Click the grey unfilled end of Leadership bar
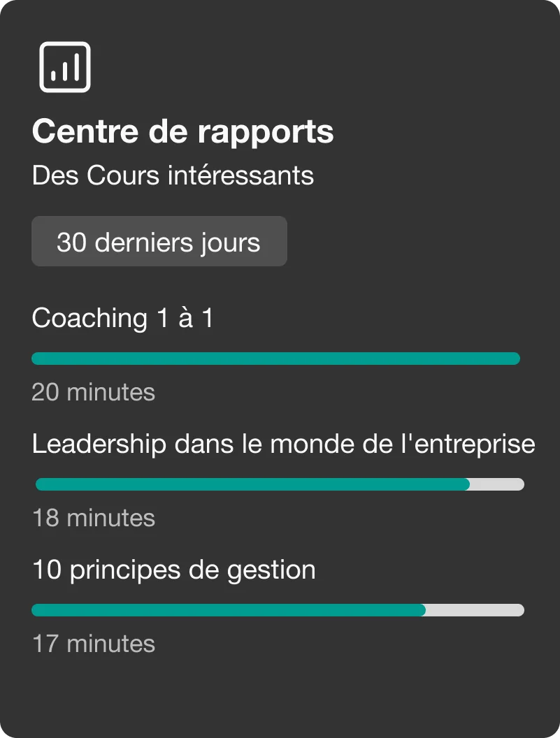This screenshot has height=738, width=560. click(x=496, y=484)
